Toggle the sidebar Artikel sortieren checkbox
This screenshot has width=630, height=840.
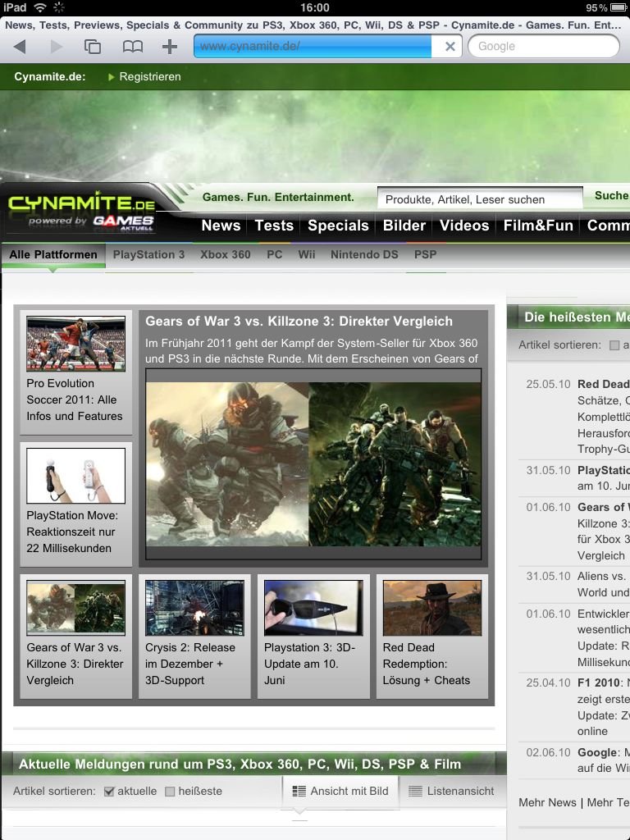pyautogui.click(x=614, y=345)
